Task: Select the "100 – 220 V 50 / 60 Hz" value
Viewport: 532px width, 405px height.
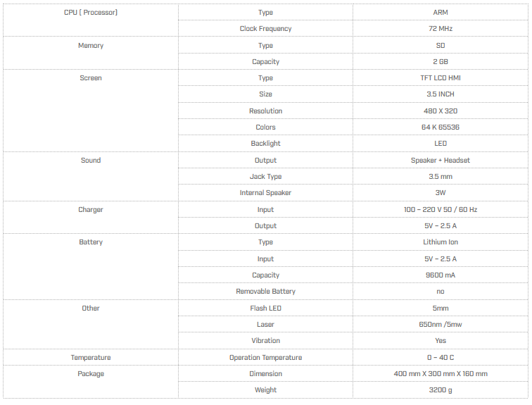Action: 441,210
